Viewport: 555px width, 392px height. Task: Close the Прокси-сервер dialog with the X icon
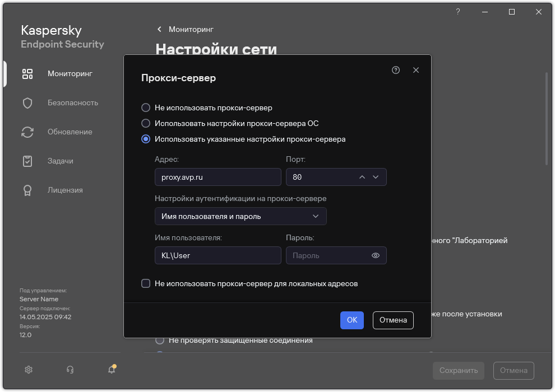click(x=416, y=70)
